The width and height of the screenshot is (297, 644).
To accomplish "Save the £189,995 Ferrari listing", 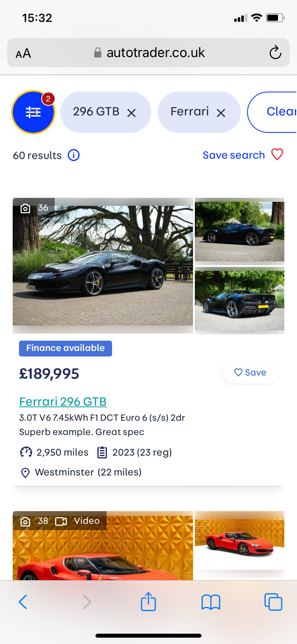I will coord(250,373).
